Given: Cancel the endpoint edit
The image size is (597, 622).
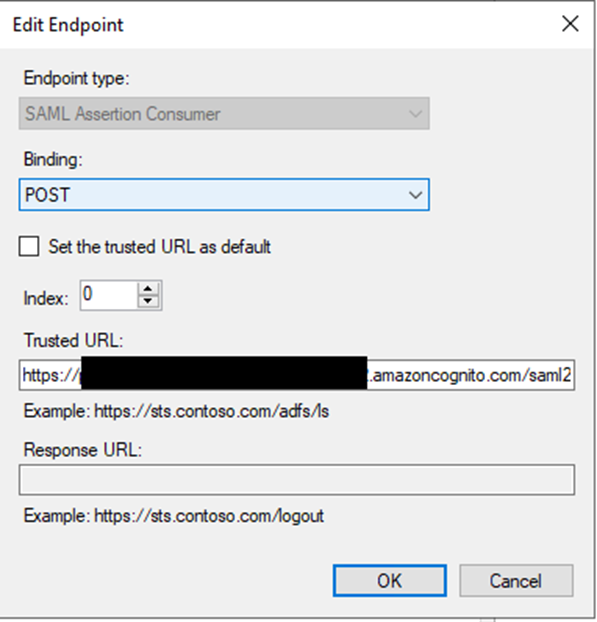Looking at the screenshot, I should click(516, 581).
